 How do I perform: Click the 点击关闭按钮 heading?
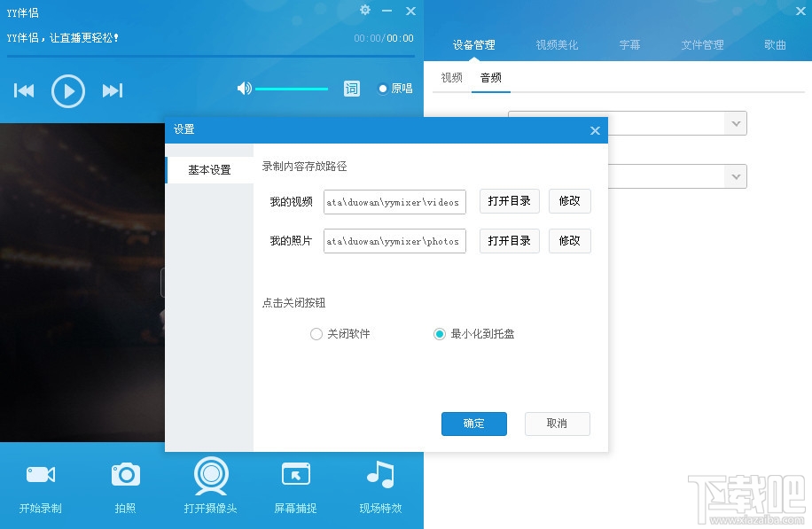(293, 303)
